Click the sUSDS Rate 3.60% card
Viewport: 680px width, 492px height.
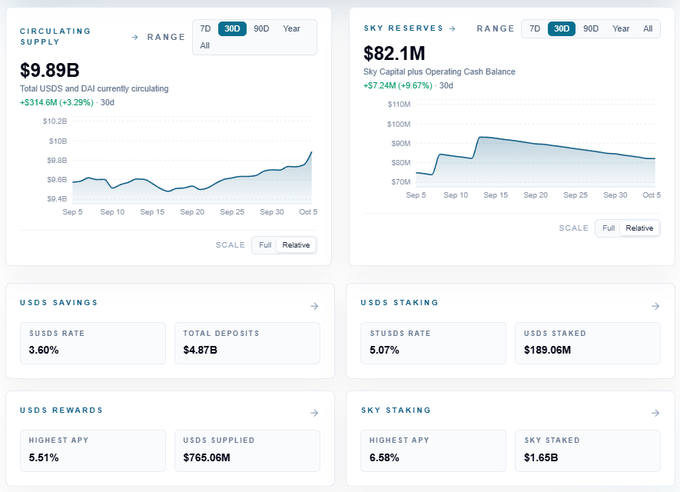tap(93, 343)
